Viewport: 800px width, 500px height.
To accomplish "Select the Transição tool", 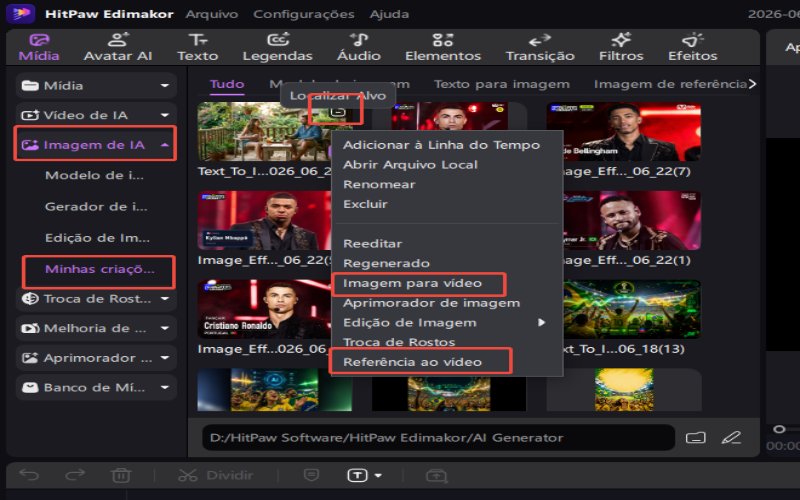I will click(x=540, y=47).
